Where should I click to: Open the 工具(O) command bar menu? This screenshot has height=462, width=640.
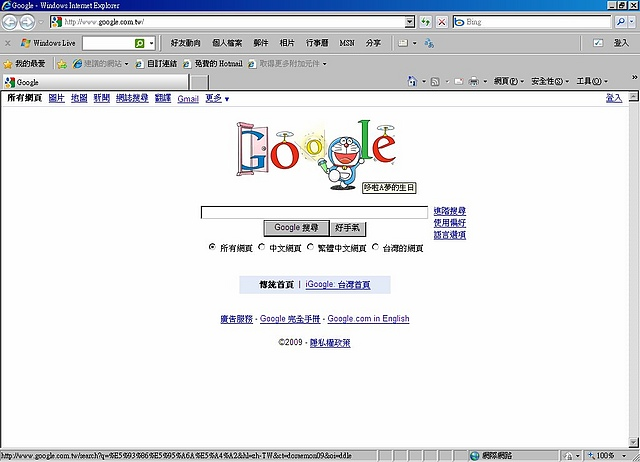click(592, 81)
